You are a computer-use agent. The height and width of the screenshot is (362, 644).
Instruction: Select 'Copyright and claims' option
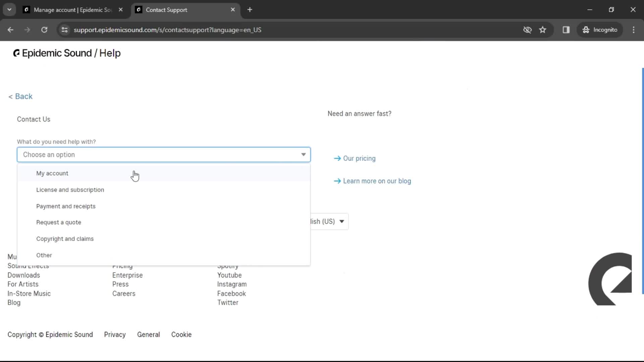coord(65,239)
